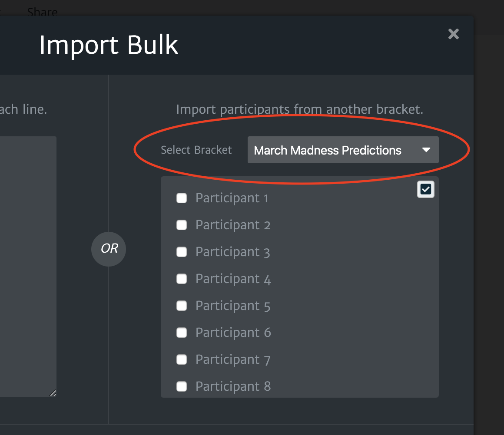
Task: Click the OR divider badge
Action: pyautogui.click(x=109, y=249)
